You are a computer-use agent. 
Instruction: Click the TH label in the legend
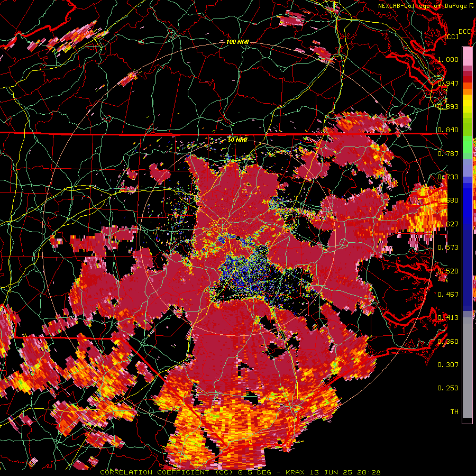(x=454, y=412)
